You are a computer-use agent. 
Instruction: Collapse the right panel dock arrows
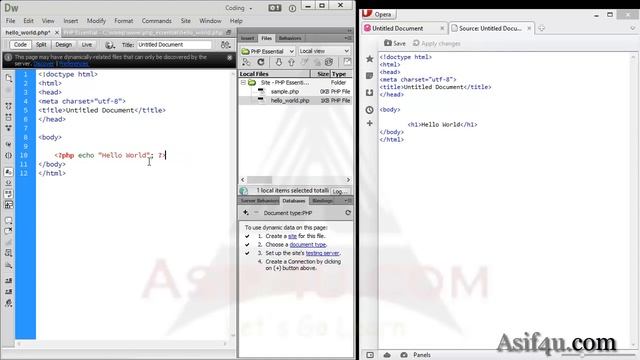[x=349, y=31]
